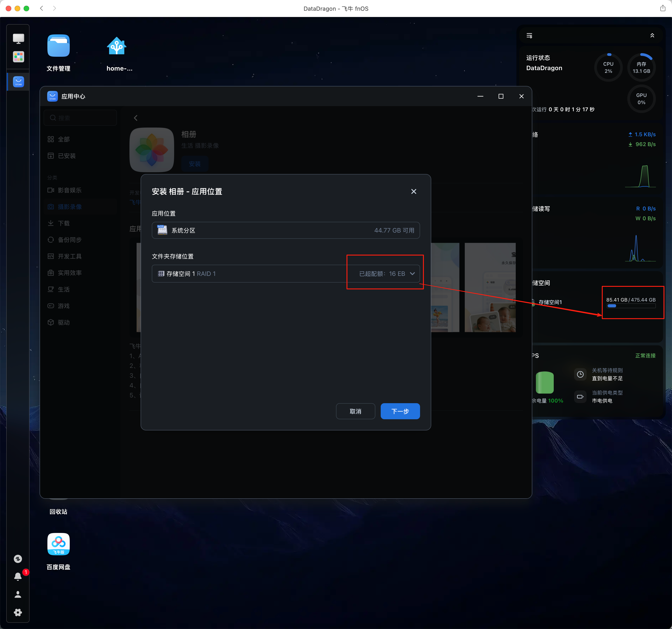Click the app store icon in the dock
Screen dimensions: 672x629
(x=18, y=82)
